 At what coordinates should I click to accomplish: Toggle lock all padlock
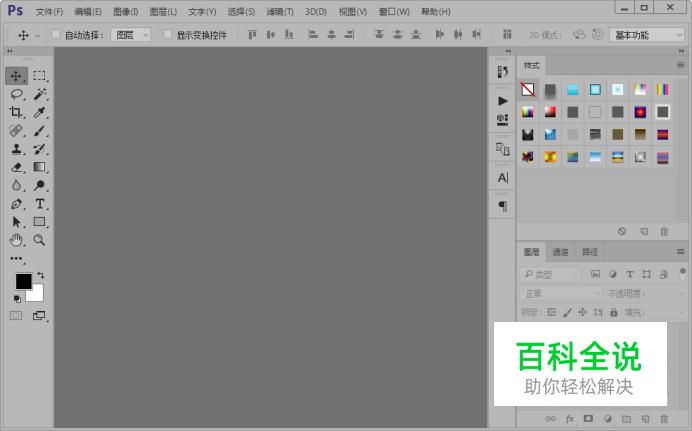click(x=614, y=312)
